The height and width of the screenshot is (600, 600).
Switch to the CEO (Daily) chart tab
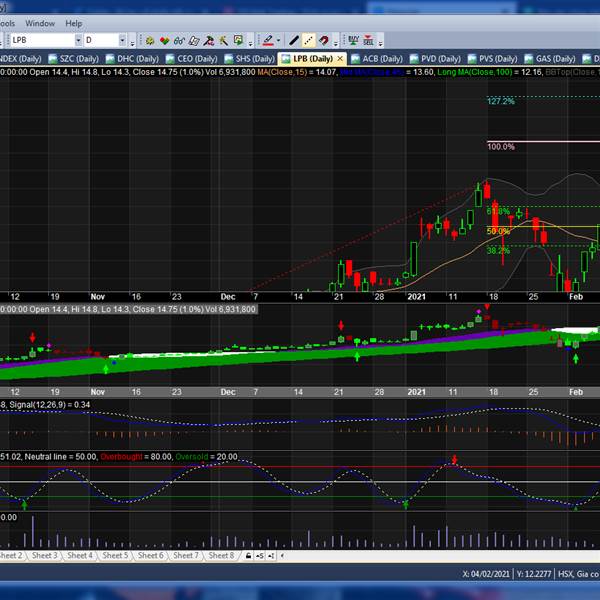click(x=192, y=59)
